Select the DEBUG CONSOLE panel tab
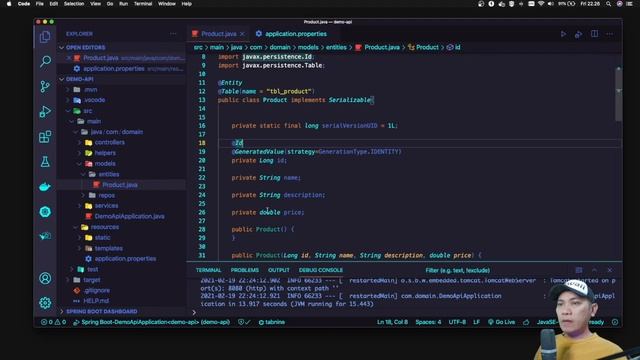Viewport: 640px width, 360px height. click(x=321, y=270)
